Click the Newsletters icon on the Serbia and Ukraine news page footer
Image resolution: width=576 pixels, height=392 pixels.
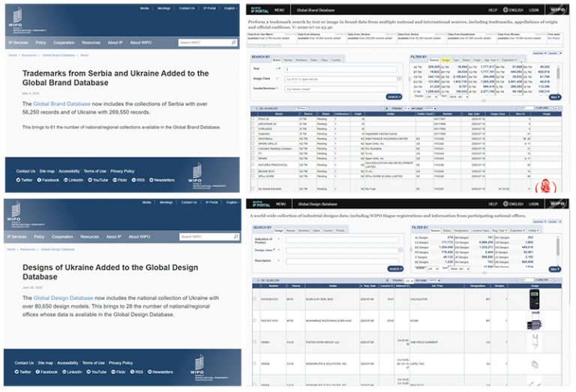click(x=151, y=180)
